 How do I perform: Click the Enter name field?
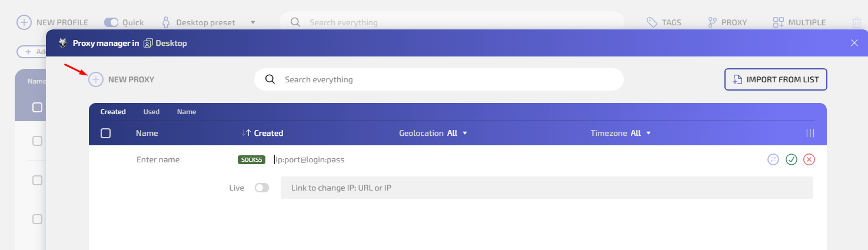[177, 159]
